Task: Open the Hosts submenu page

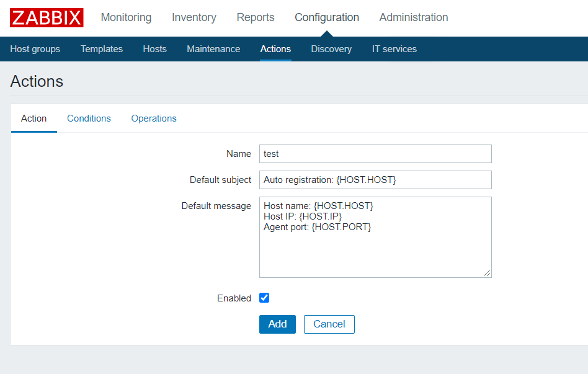Action: tap(154, 49)
